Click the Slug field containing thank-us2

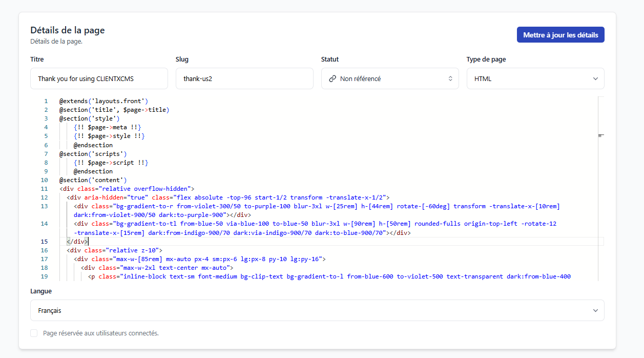click(x=244, y=78)
